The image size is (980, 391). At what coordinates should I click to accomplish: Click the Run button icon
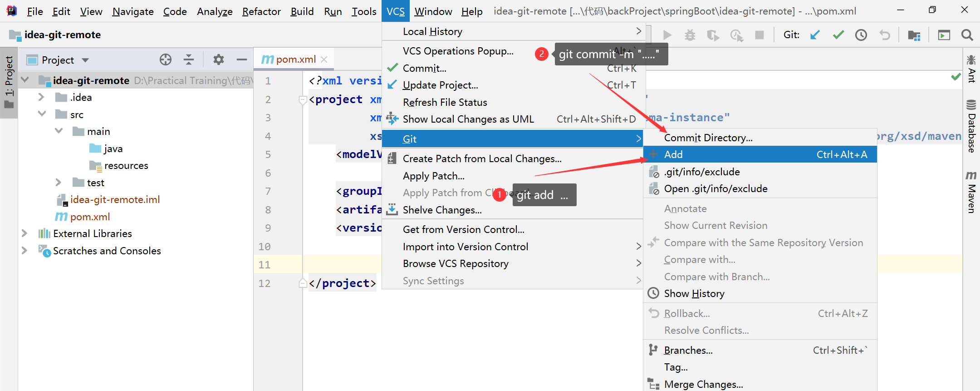click(x=667, y=35)
